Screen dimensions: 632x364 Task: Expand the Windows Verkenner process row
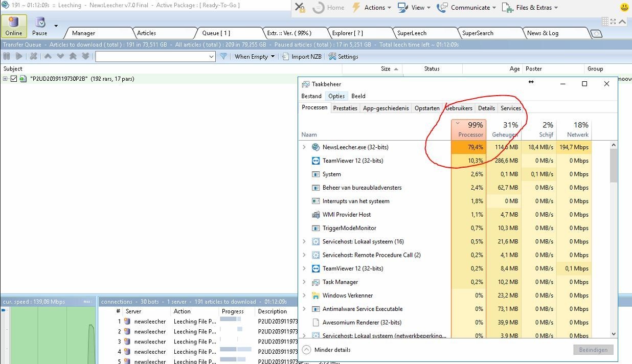click(304, 295)
